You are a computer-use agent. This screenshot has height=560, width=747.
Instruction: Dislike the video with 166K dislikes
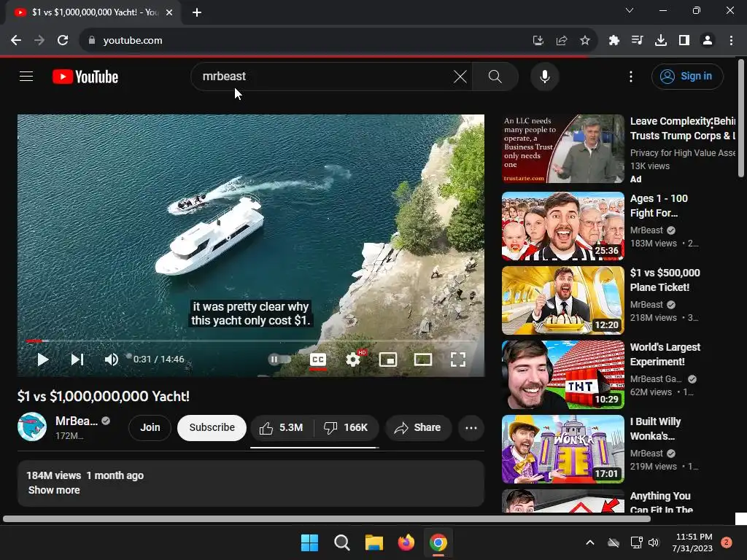pos(347,427)
